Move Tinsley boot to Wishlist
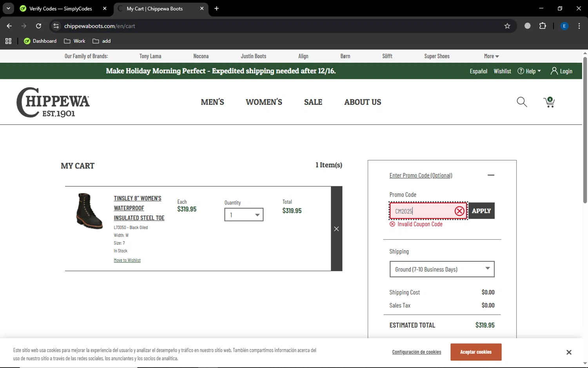The image size is (588, 368). coord(127,260)
